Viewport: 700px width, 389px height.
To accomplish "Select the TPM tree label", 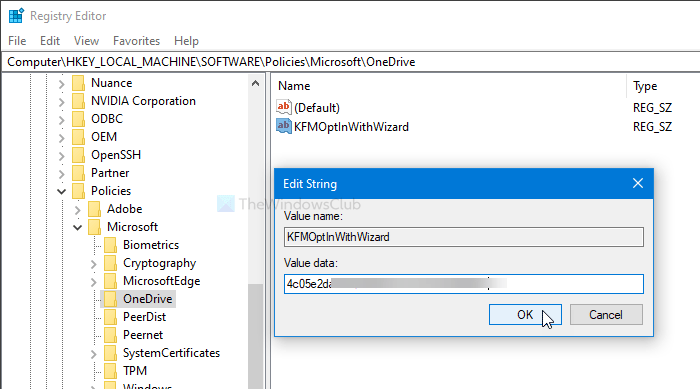I will [x=135, y=371].
